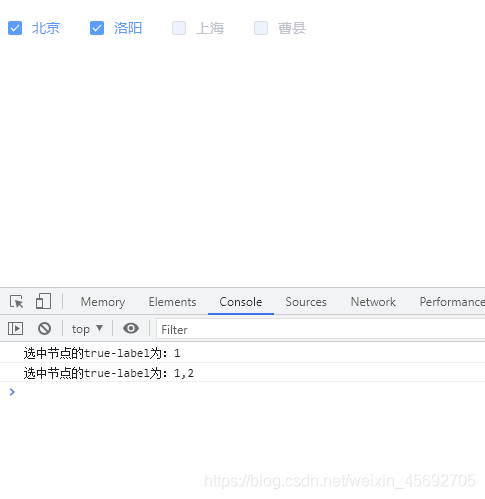Click the 曹县 label text

(292, 28)
